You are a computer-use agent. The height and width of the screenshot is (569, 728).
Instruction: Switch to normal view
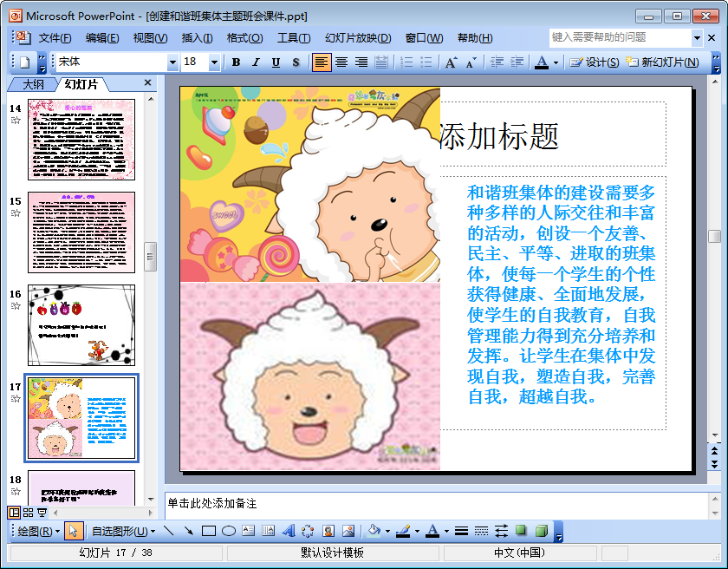15,513
